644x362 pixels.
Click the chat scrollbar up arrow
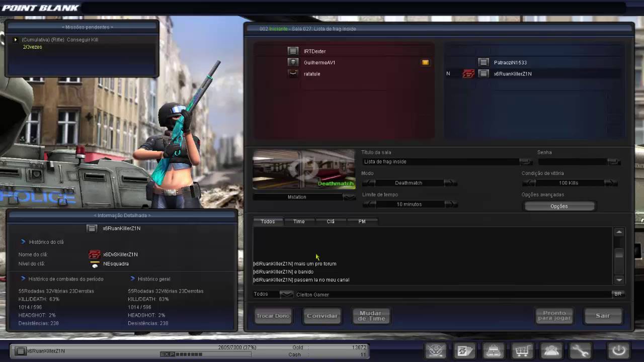[619, 232]
